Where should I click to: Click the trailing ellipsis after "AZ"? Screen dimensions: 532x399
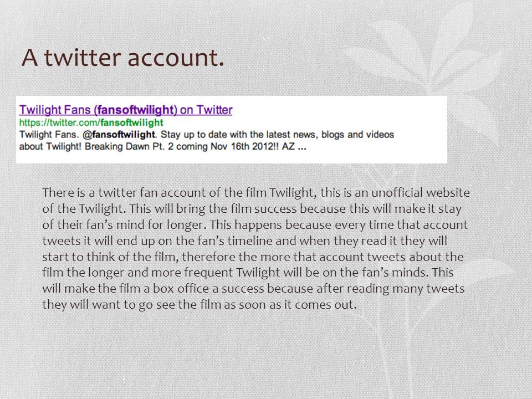(x=302, y=149)
